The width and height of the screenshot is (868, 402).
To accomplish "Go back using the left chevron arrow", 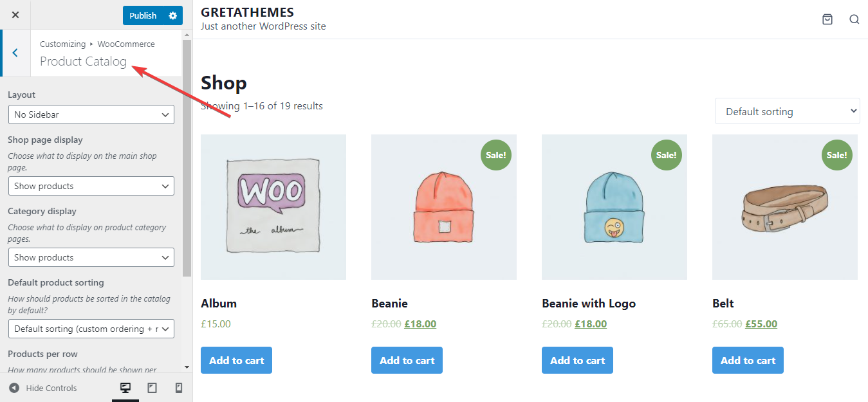I will coord(15,53).
